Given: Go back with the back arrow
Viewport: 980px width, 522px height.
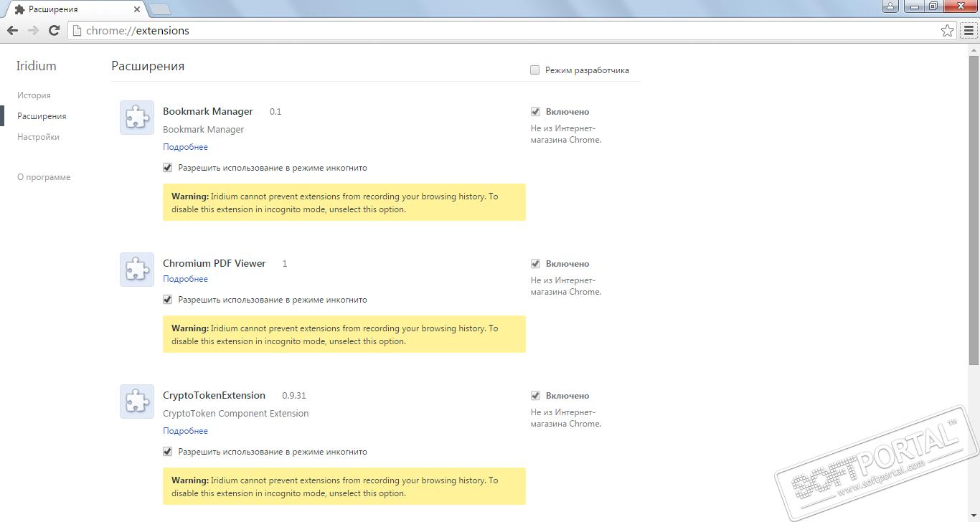Looking at the screenshot, I should [12, 30].
